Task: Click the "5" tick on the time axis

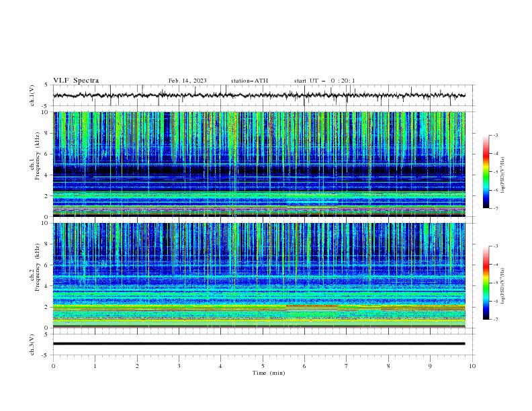Action: point(263,366)
